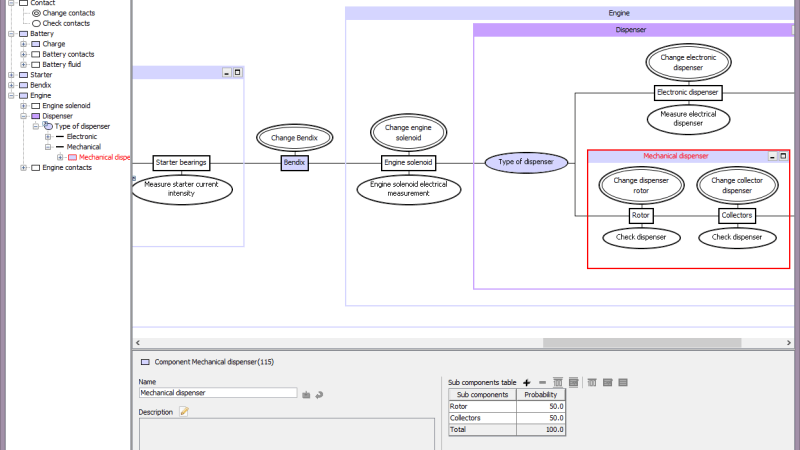Viewport: 800px width, 450px height.
Task: Click Collectors probability cell 50.0
Action: click(540, 418)
